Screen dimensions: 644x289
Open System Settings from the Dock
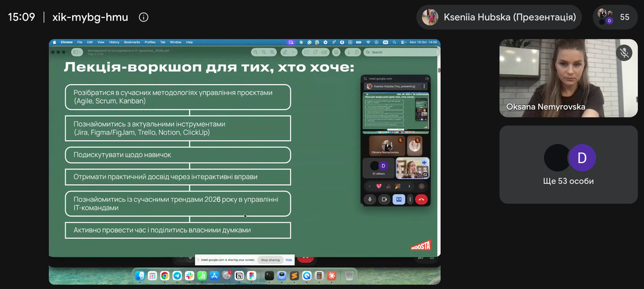coord(227,276)
